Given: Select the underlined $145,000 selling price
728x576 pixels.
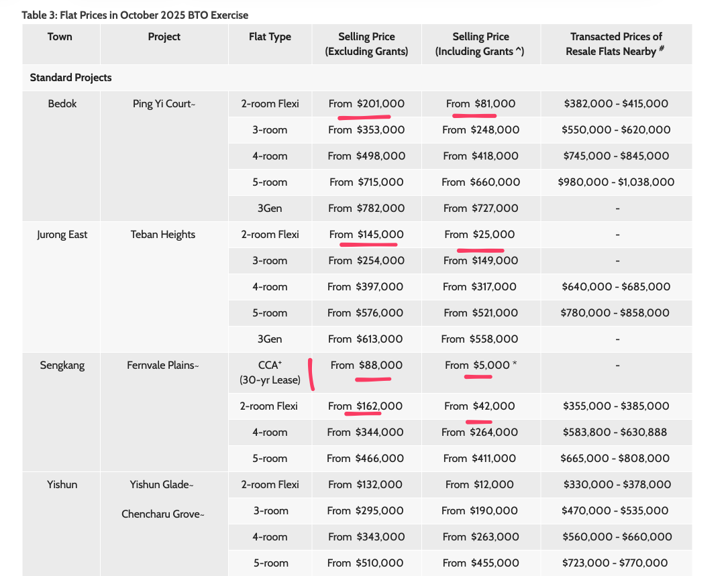Looking at the screenshot, I should tap(366, 235).
